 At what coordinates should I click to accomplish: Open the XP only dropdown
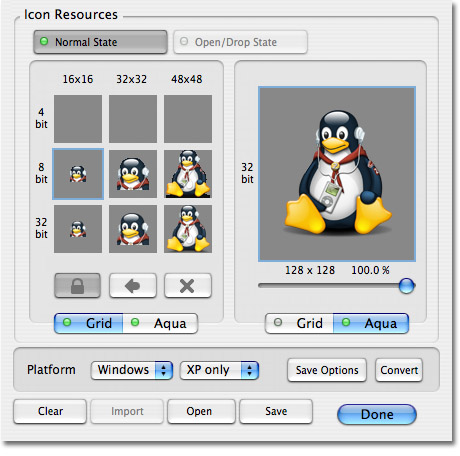219,370
